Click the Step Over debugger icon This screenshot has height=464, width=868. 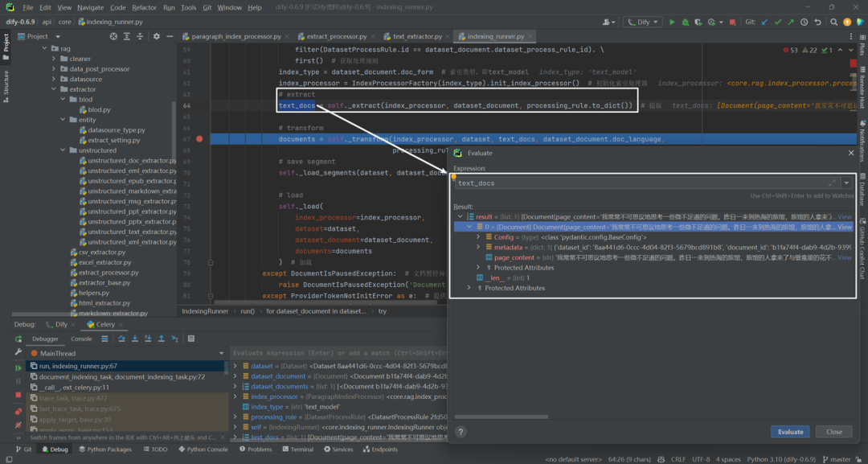coord(121,339)
